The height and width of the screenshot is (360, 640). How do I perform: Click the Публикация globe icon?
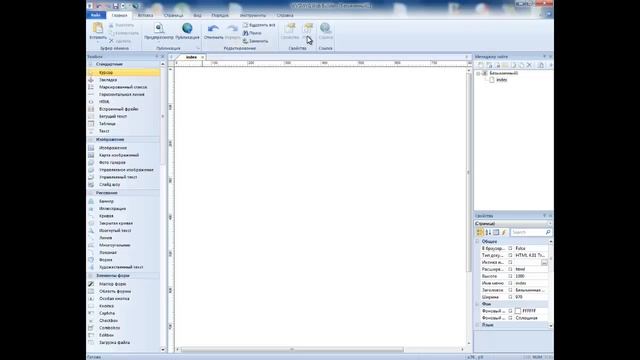(x=187, y=28)
